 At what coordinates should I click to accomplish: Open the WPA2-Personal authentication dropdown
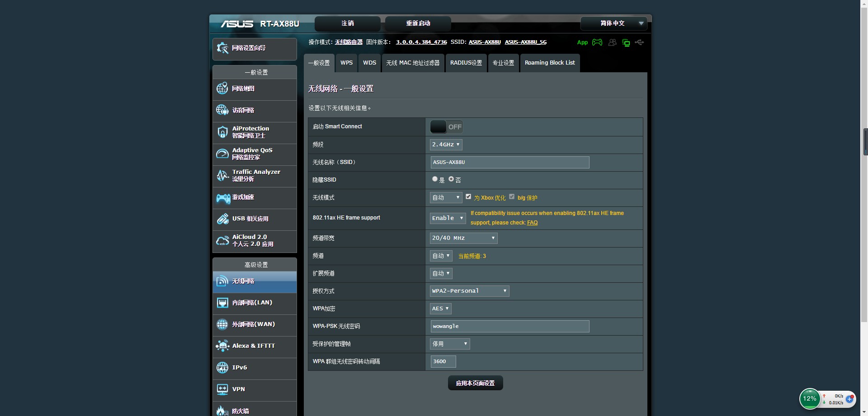[469, 291]
